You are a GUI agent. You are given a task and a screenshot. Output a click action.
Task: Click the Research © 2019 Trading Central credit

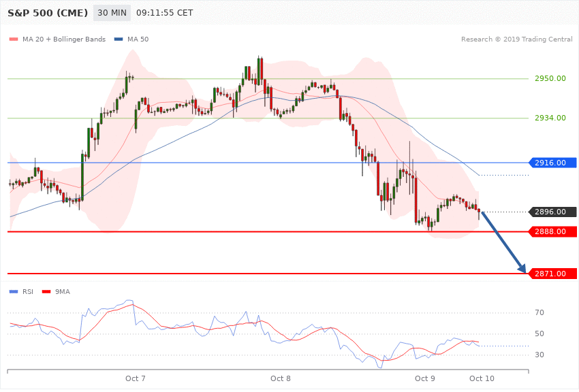click(x=516, y=39)
